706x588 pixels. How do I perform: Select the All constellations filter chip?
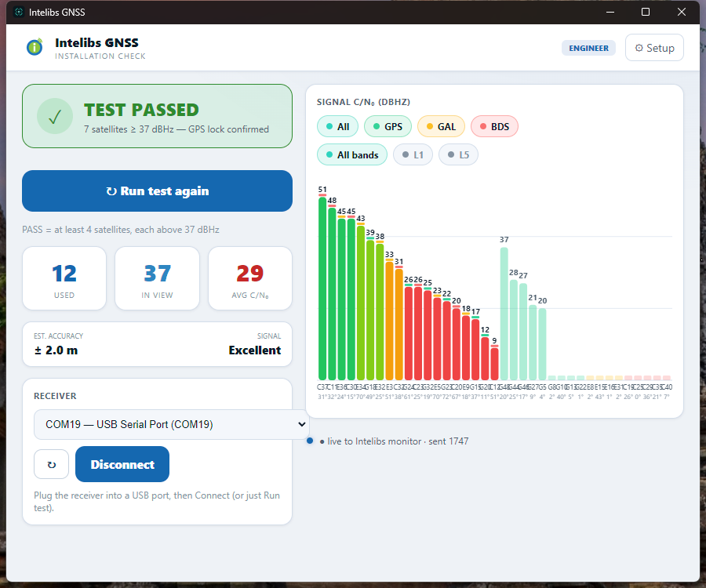(337, 126)
